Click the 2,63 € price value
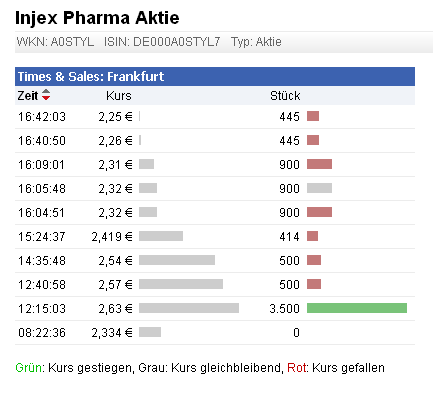433x394 pixels. tap(115, 309)
